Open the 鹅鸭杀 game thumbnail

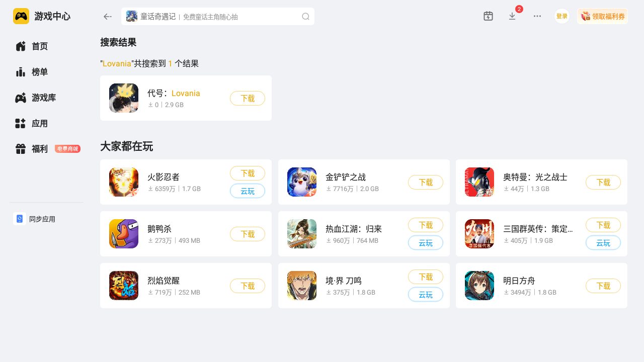[124, 234]
